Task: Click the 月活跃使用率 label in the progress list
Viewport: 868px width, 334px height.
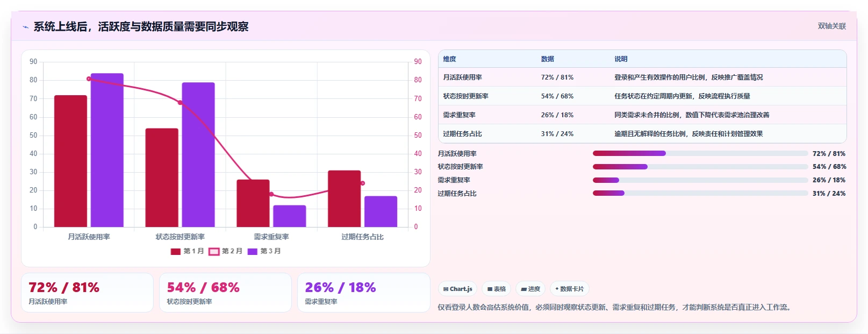Action: [x=457, y=154]
